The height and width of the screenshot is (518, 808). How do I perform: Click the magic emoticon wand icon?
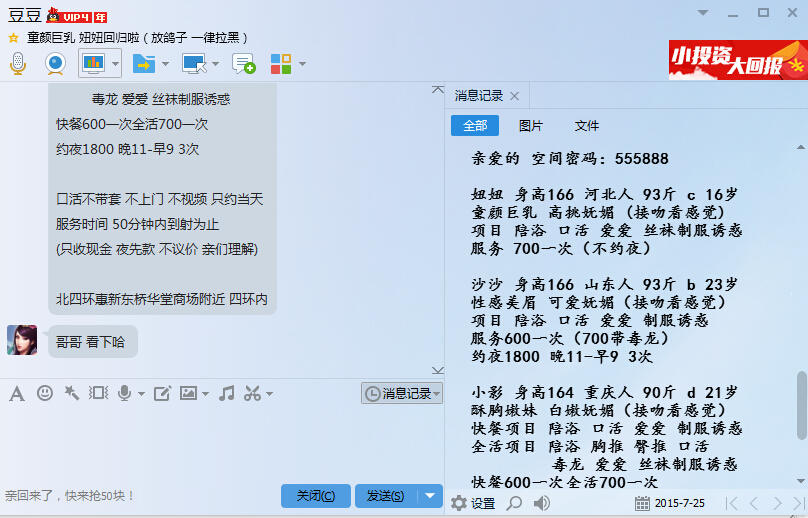[72, 393]
